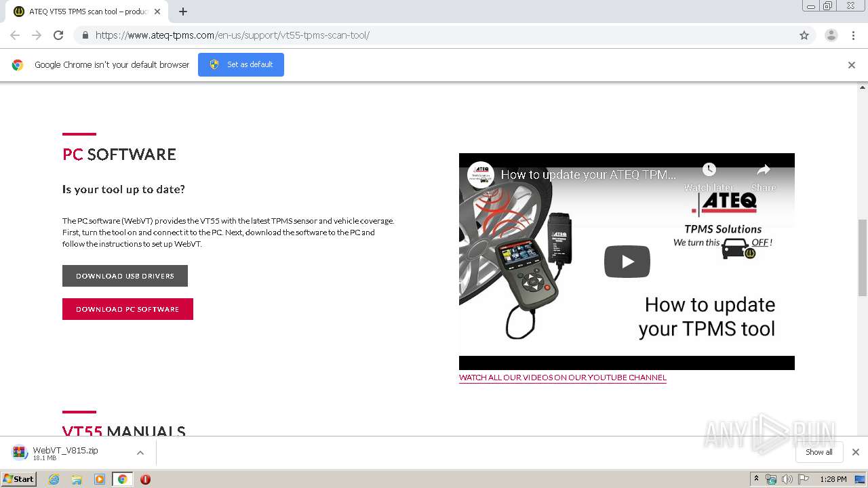
Task: Click Show all downloads button
Action: pos(818,452)
